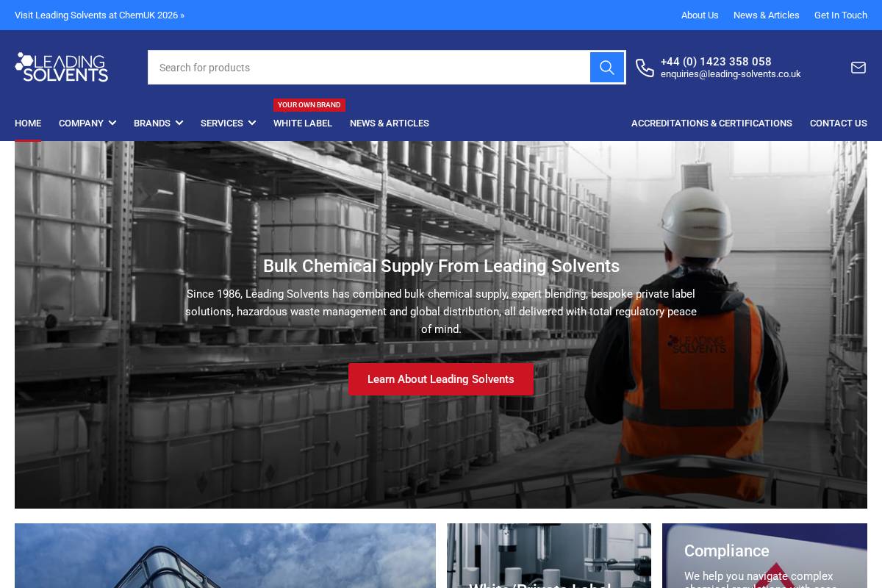
Task: Open the Services menu item
Action: pyautogui.click(x=222, y=123)
